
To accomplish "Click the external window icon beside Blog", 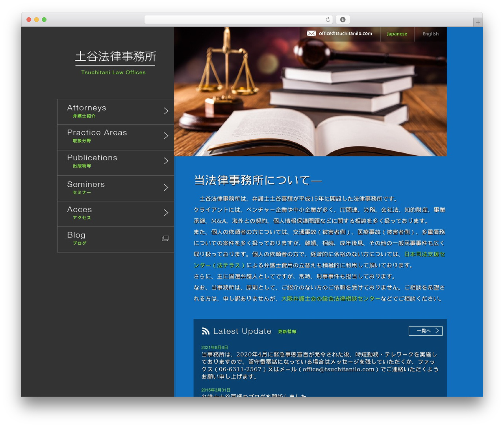I will (x=165, y=238).
